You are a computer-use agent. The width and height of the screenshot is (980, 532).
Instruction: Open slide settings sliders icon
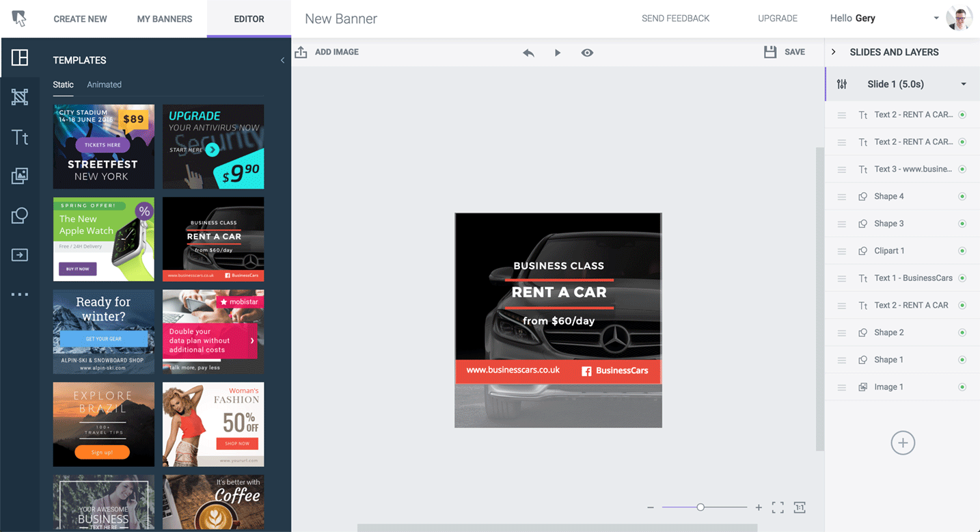click(842, 84)
